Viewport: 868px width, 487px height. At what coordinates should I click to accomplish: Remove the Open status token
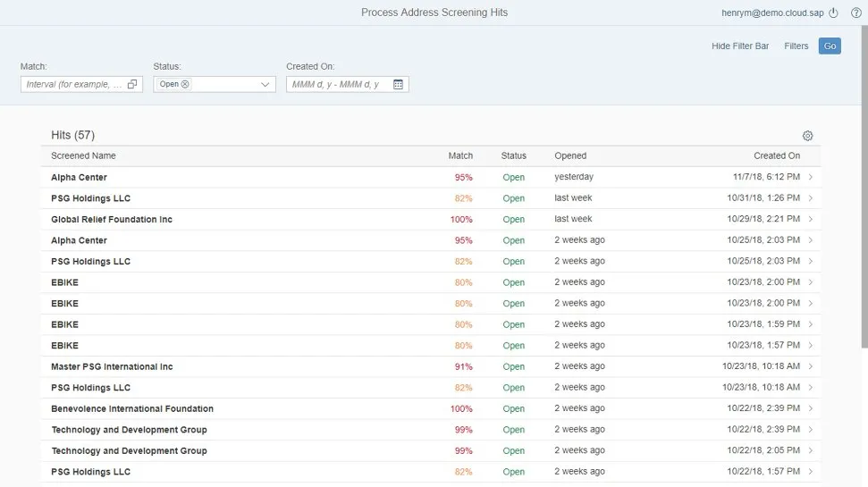click(x=185, y=84)
